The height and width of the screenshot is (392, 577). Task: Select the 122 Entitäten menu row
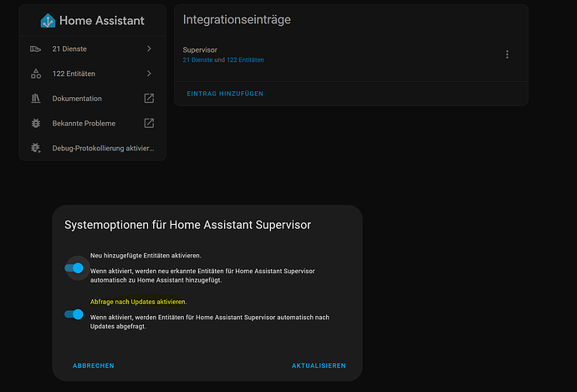[x=92, y=74]
